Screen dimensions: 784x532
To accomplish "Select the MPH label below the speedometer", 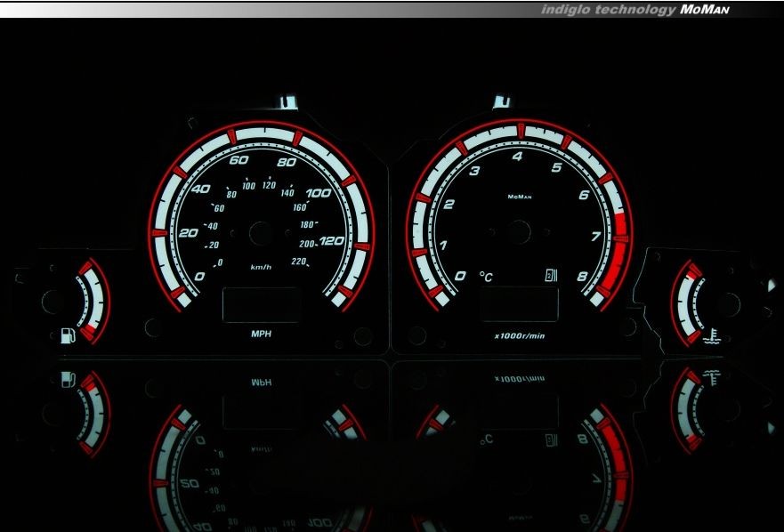I will point(262,334).
